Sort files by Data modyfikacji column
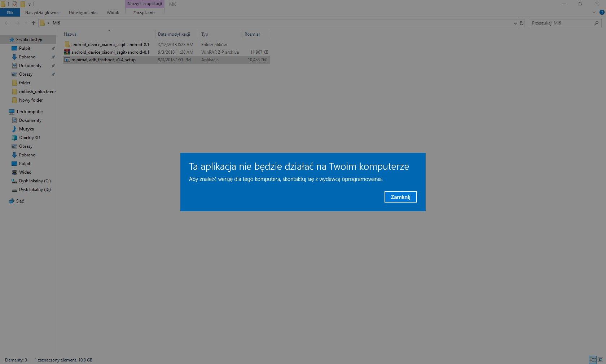The width and height of the screenshot is (606, 364). [x=174, y=34]
